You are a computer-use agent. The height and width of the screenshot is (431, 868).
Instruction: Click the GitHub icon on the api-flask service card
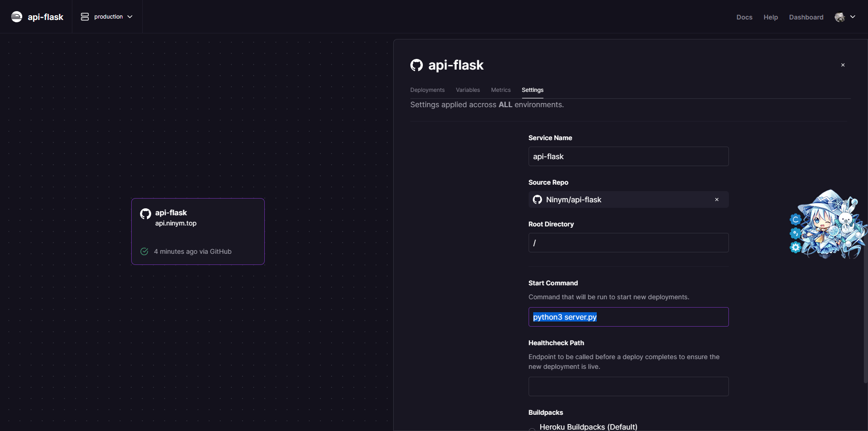click(146, 214)
